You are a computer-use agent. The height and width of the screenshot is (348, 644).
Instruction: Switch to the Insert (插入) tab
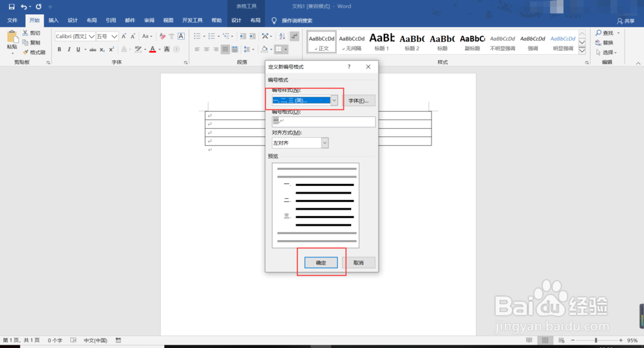pyautogui.click(x=53, y=21)
